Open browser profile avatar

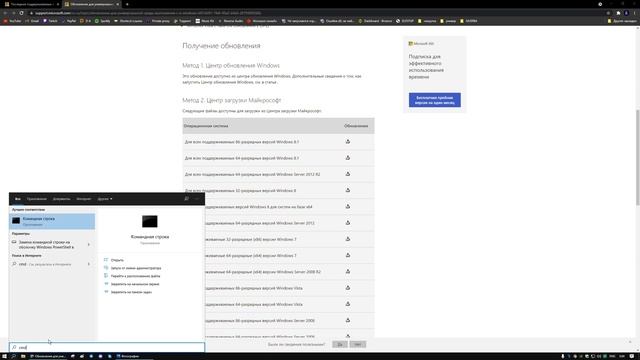pyautogui.click(x=626, y=13)
